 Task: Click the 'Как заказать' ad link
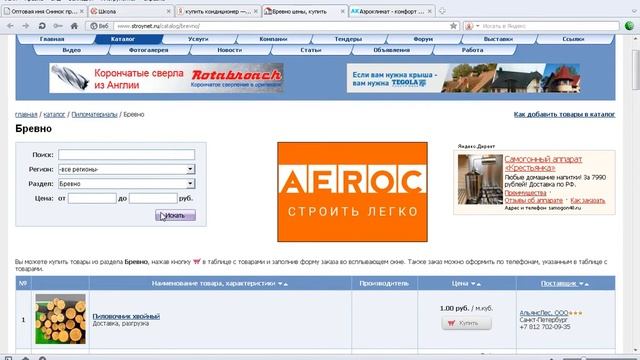click(588, 200)
